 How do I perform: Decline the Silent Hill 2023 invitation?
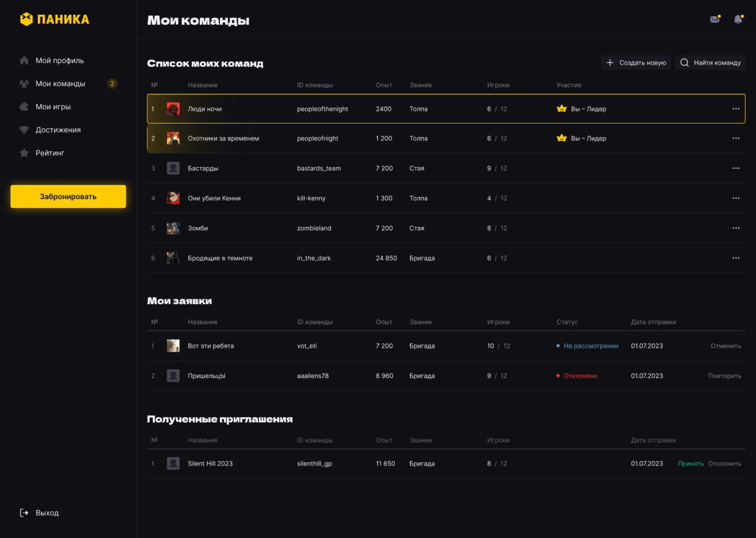pyautogui.click(x=724, y=463)
